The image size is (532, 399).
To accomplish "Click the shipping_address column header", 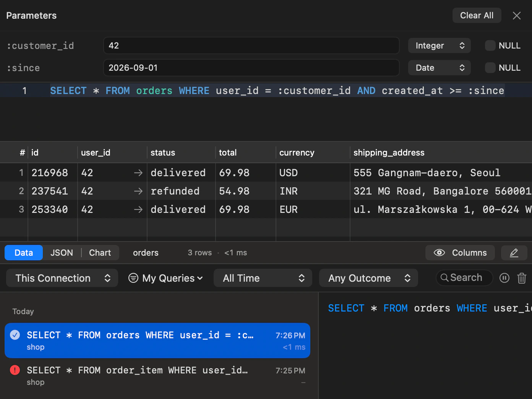I will tap(441, 152).
